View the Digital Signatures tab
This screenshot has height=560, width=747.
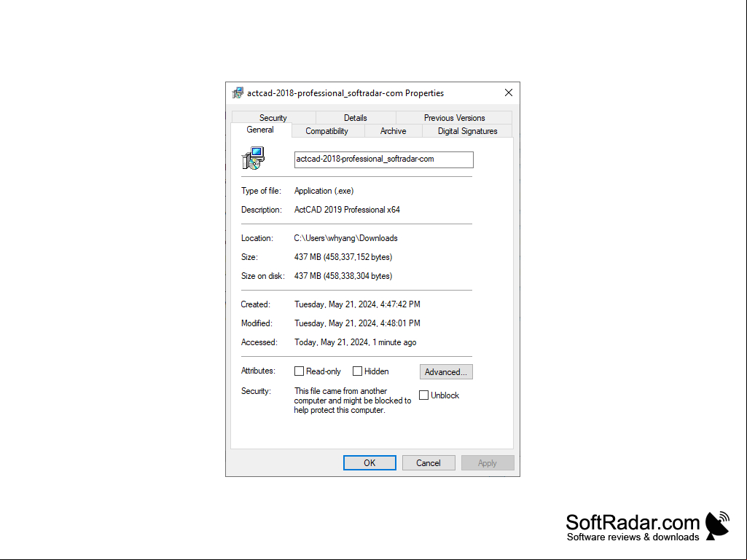[x=467, y=131]
